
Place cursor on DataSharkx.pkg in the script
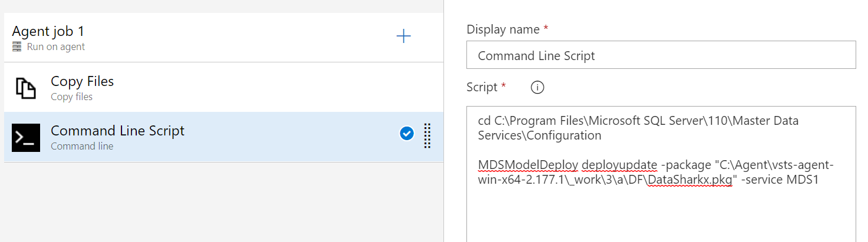pyautogui.click(x=688, y=180)
